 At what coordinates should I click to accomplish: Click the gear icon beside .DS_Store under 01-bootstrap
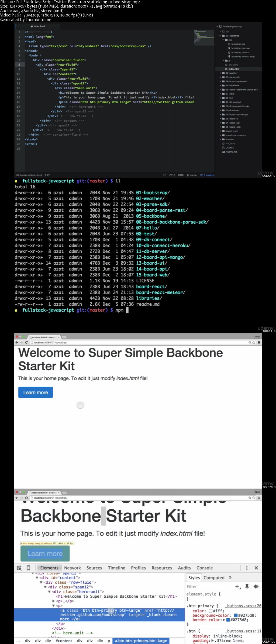coord(226,65)
